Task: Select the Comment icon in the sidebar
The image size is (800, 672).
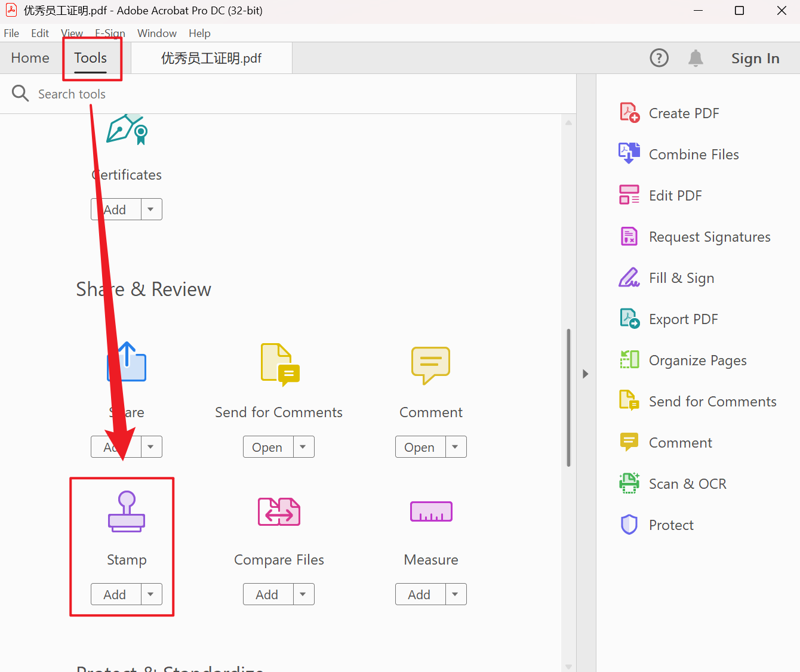Action: (629, 442)
